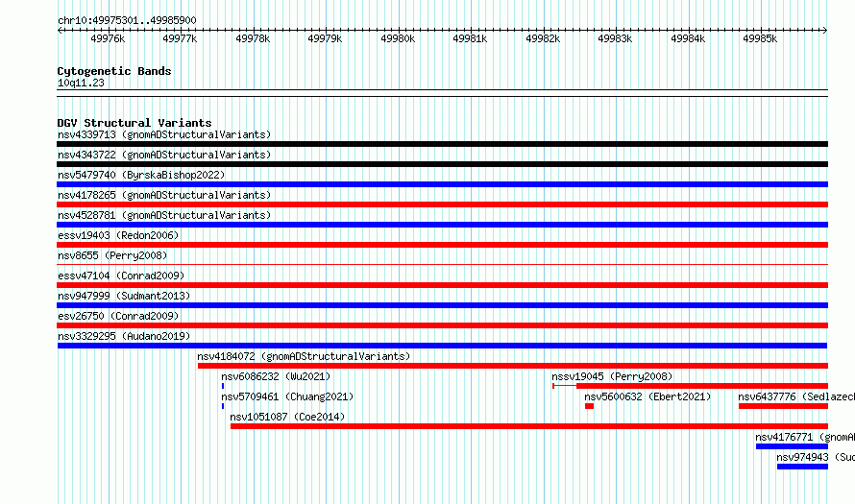Image resolution: width=855 pixels, height=504 pixels.
Task: Click the blue bar under nsv4176771
Action: pos(792,446)
